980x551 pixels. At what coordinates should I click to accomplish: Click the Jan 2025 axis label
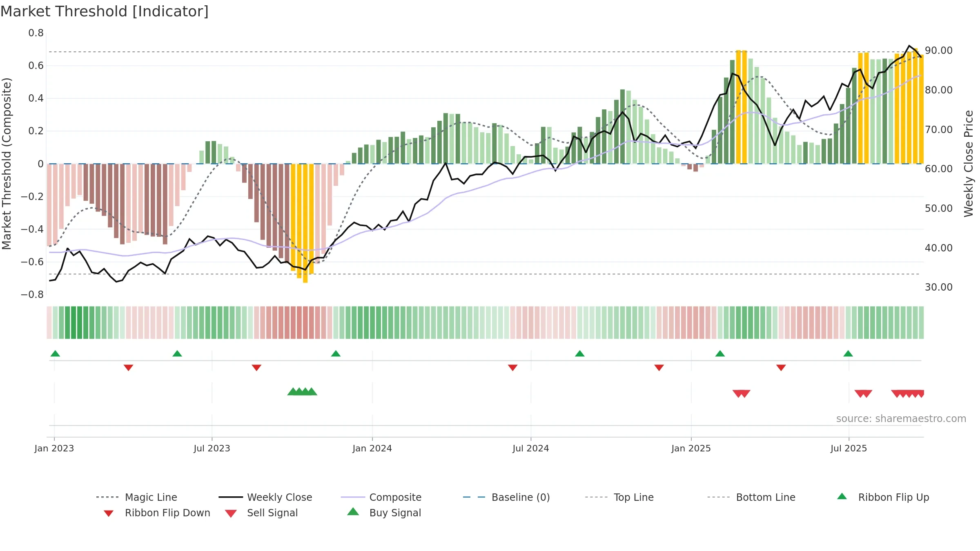tap(691, 448)
